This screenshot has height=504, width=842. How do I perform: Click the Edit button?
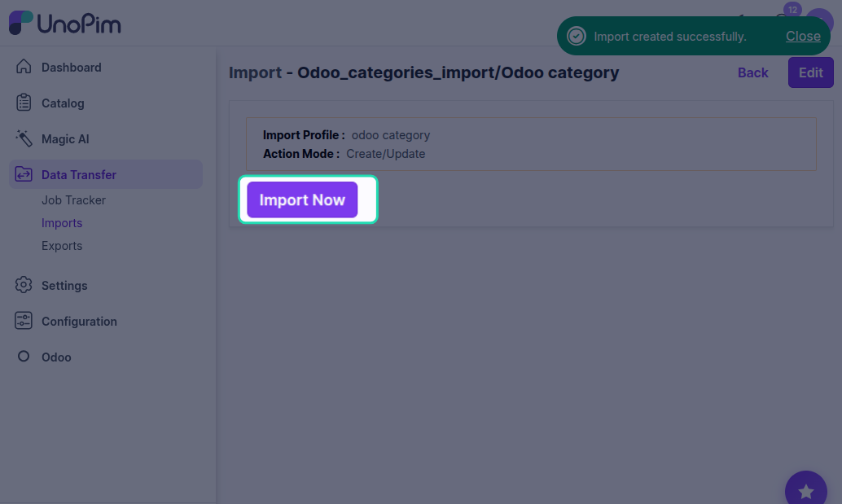tap(811, 72)
